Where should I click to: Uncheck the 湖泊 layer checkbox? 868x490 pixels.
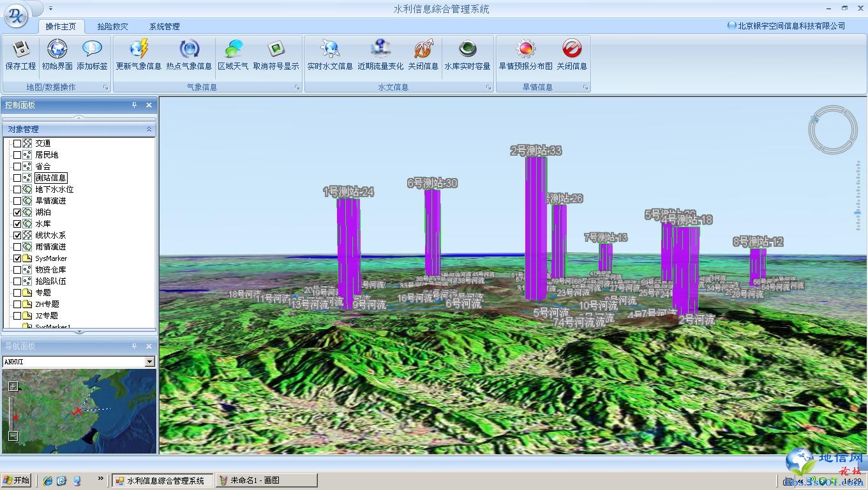click(17, 212)
